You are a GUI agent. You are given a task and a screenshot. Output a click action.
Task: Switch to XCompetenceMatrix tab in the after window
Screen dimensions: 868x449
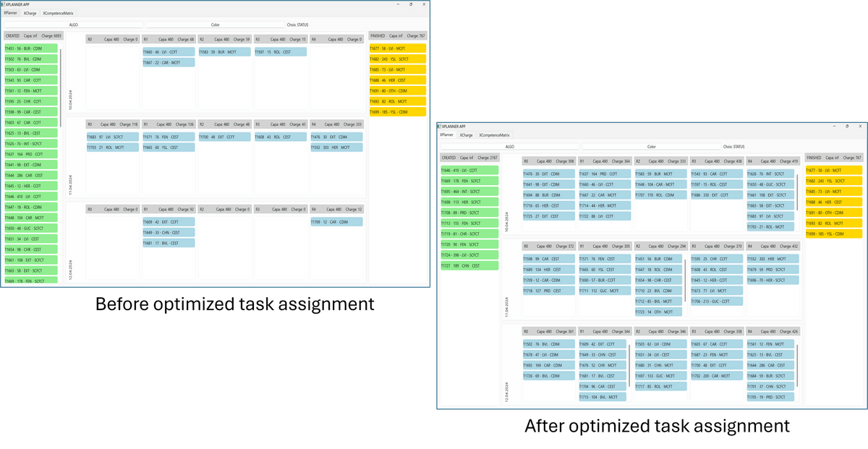[x=494, y=134]
